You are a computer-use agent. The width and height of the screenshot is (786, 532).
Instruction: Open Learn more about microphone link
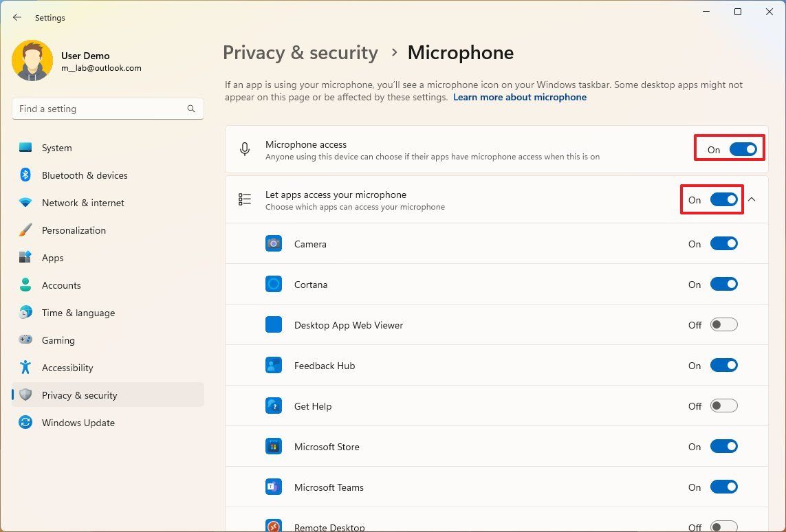point(519,97)
